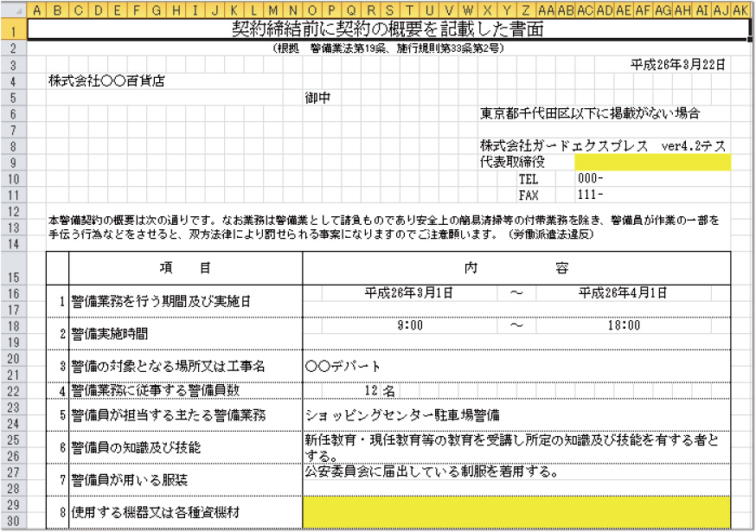
Task: Click the 内 容 table header
Action: point(516,268)
